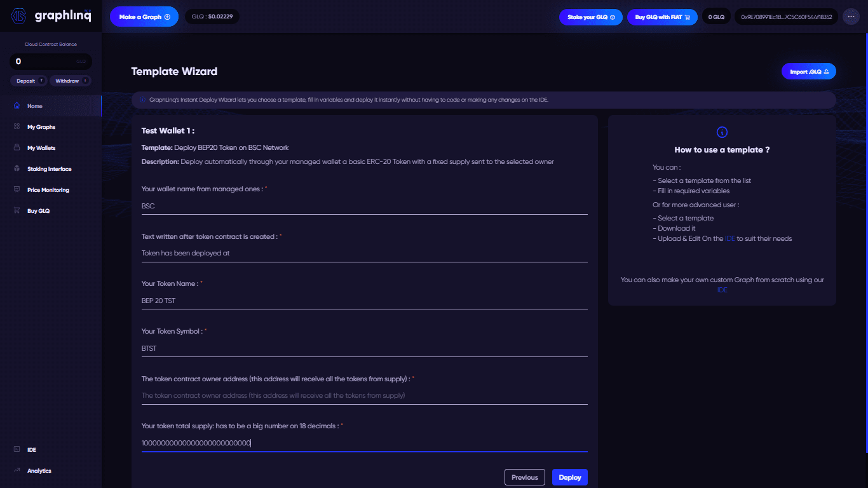Click the Import .GLQ button
Screen dimensions: 868x488
(808, 72)
